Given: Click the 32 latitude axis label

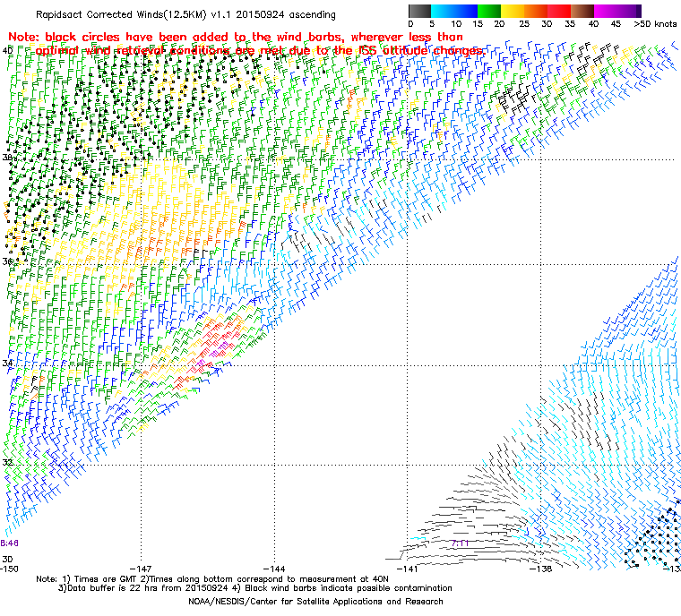Looking at the screenshot, I should coord(7,462).
